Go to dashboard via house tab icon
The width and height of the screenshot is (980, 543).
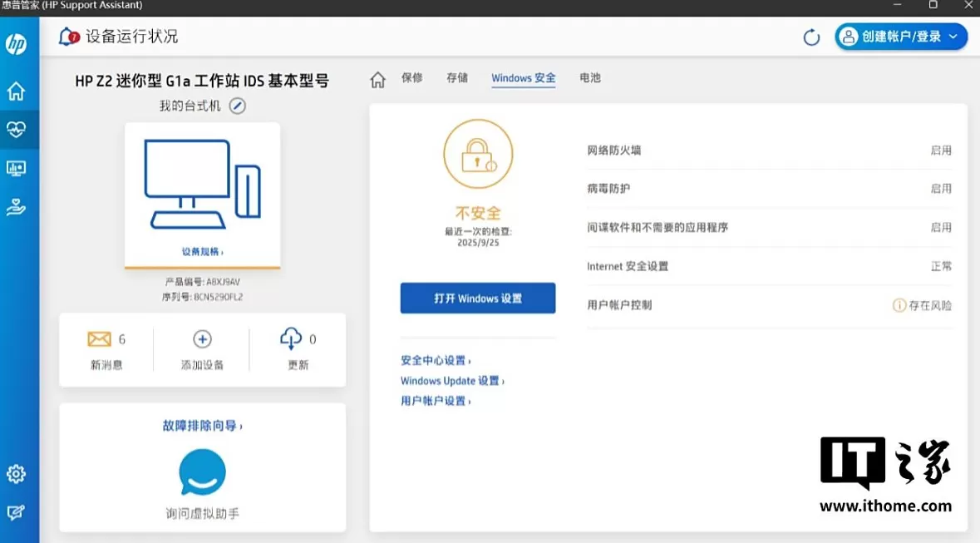377,79
